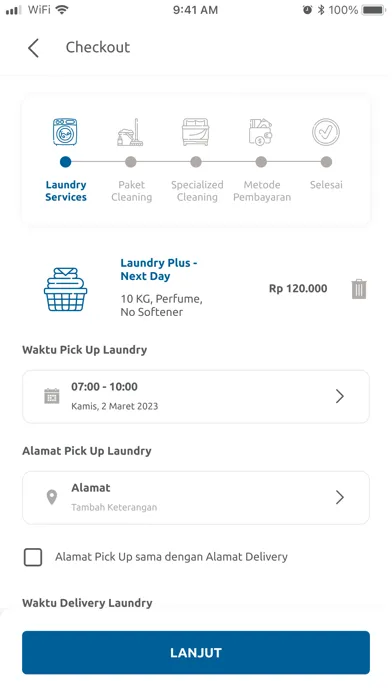
Task: Tap Tambah Keterangan address note field
Action: 114,507
